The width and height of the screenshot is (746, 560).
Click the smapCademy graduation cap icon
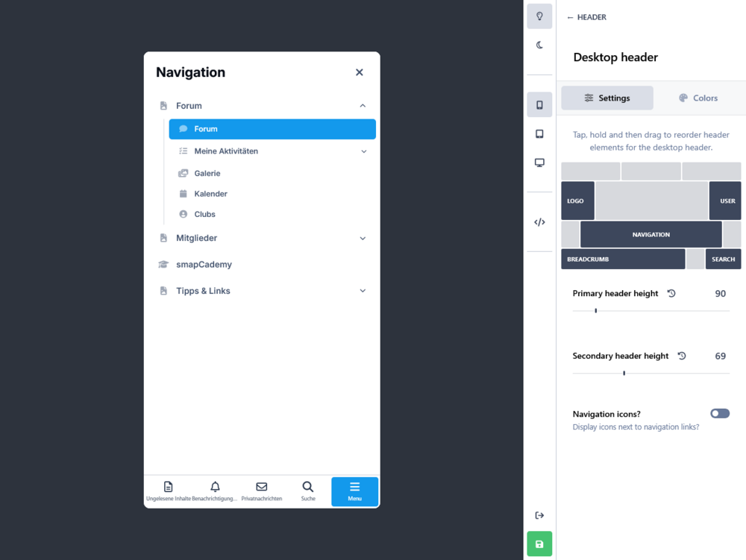click(163, 264)
